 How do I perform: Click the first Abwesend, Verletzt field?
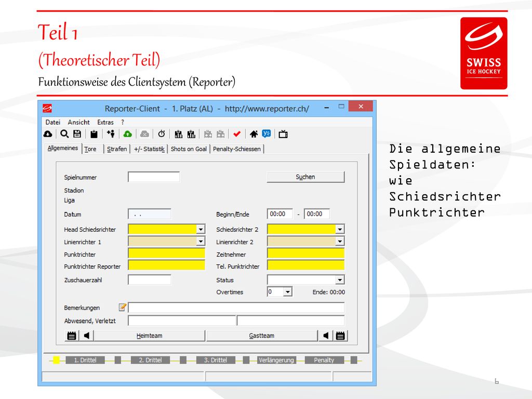[182, 321]
